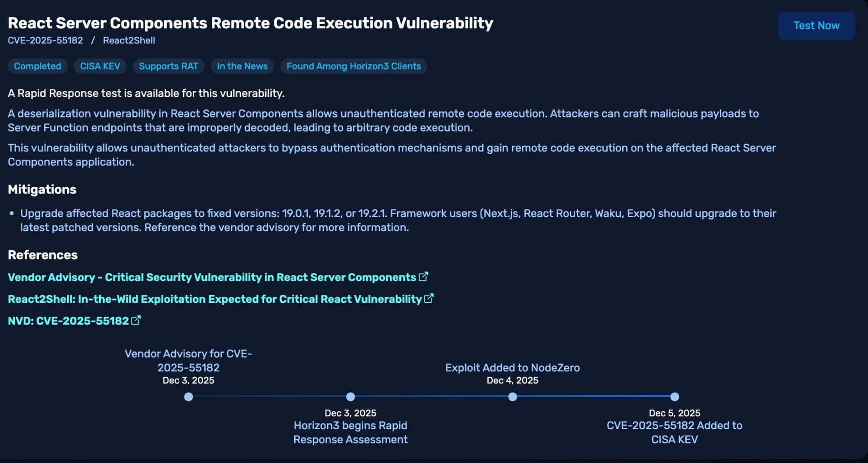Screen dimensions: 868x463
Task: Select the CISA KEV tag
Action: click(100, 66)
